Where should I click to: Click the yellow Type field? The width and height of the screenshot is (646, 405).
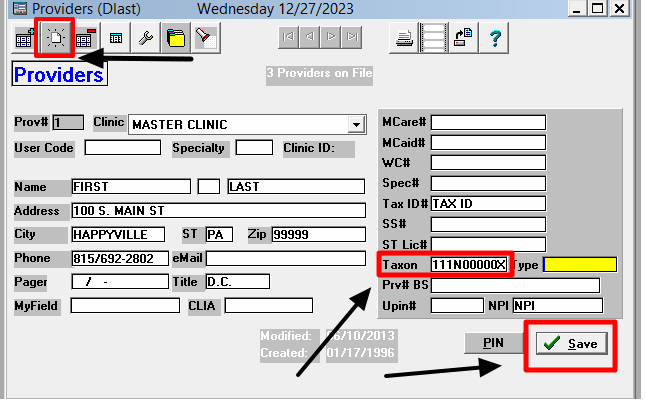(x=579, y=265)
